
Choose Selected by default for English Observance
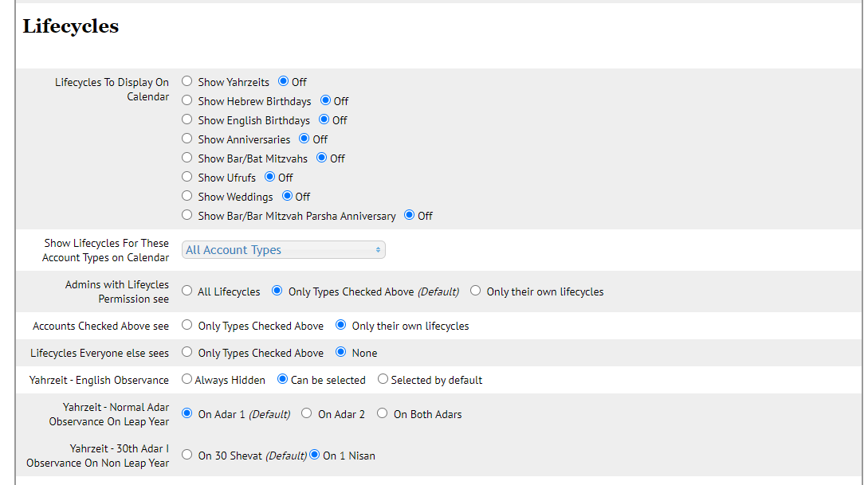[383, 380]
